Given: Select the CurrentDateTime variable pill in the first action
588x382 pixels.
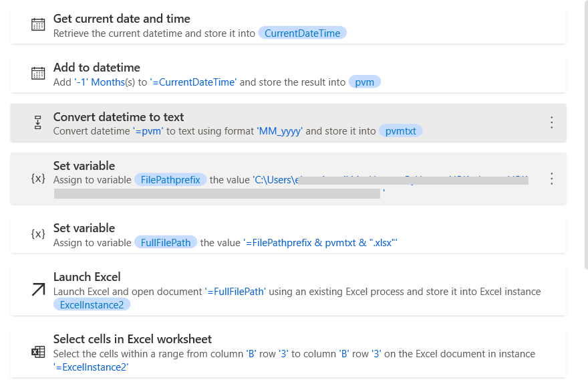Looking at the screenshot, I should coord(302,33).
